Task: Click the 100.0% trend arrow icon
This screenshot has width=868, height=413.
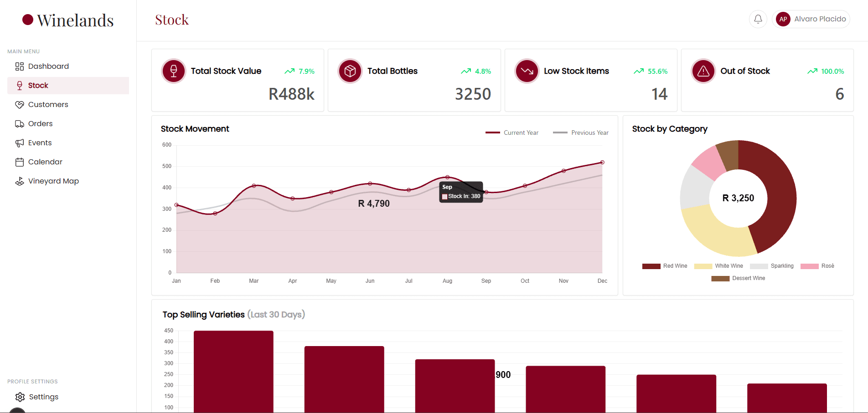Action: click(812, 71)
